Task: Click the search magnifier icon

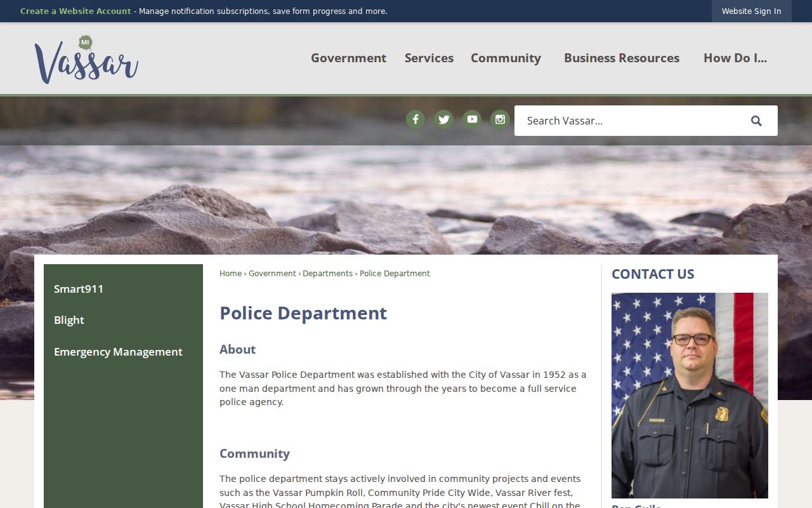Action: [756, 121]
